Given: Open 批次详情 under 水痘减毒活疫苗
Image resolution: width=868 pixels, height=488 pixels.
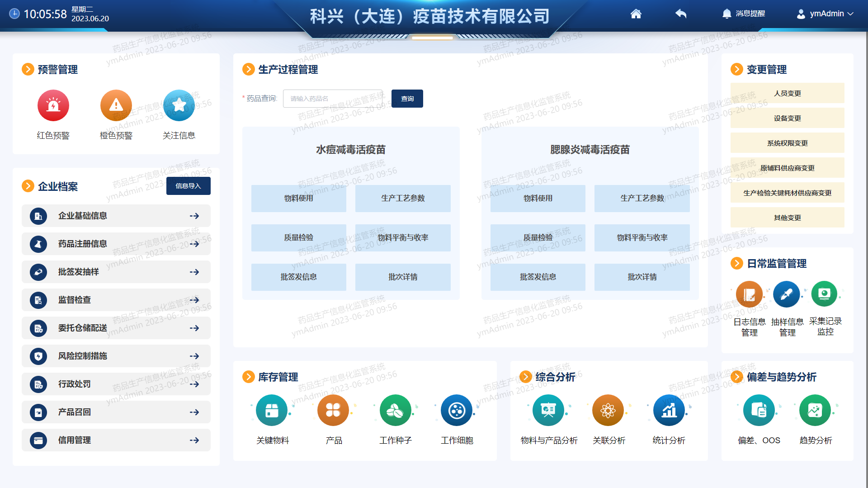Looking at the screenshot, I should click(x=402, y=277).
